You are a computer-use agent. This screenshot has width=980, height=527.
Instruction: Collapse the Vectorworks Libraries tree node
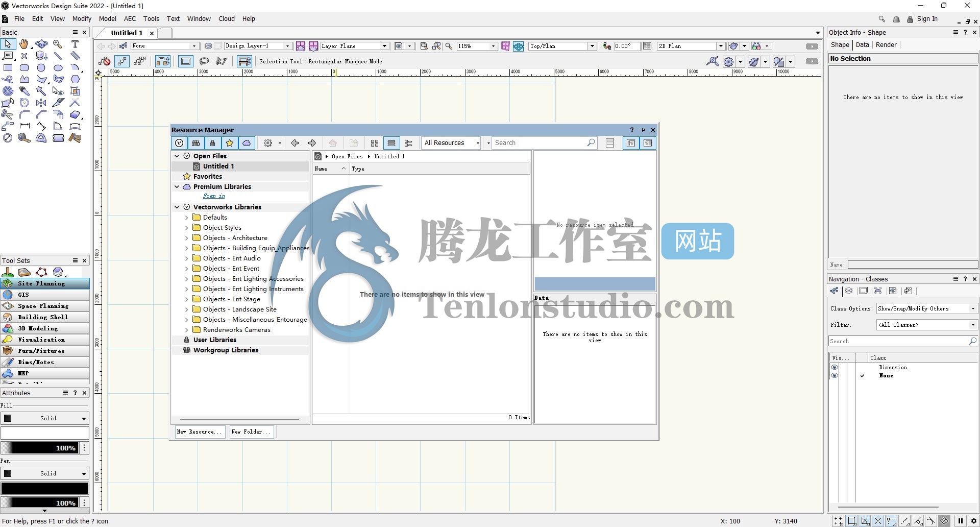click(177, 207)
